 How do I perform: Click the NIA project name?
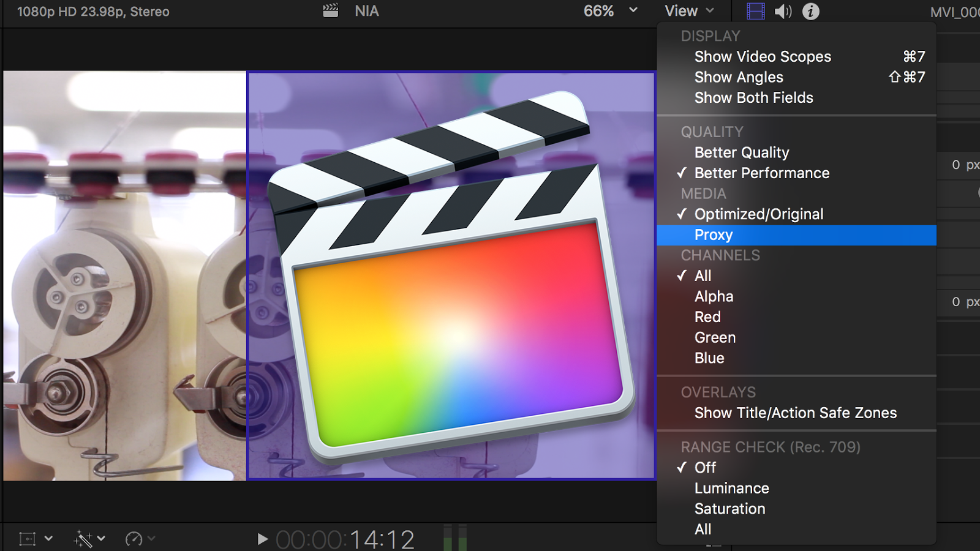tap(367, 11)
